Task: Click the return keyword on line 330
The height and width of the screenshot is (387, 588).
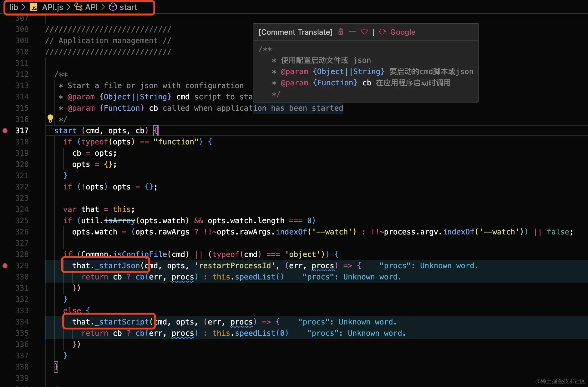Action: tap(95, 277)
